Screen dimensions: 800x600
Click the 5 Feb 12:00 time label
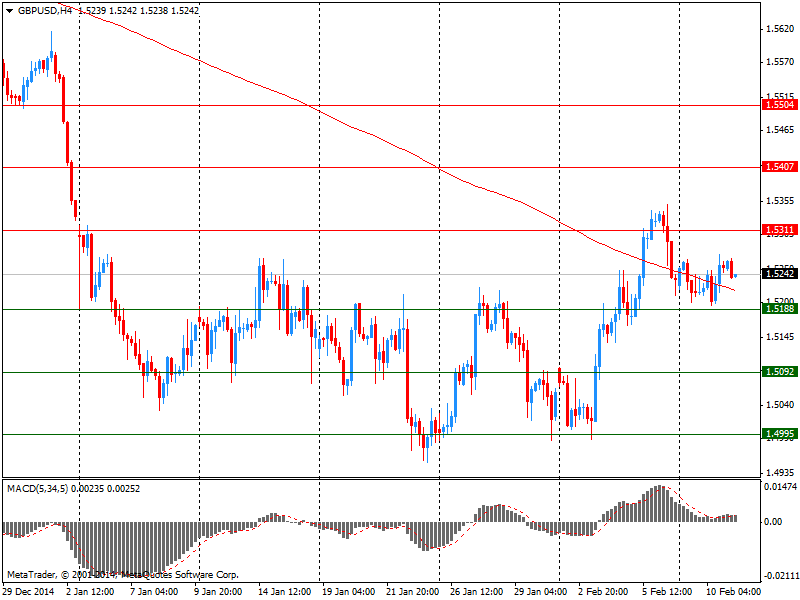point(667,591)
